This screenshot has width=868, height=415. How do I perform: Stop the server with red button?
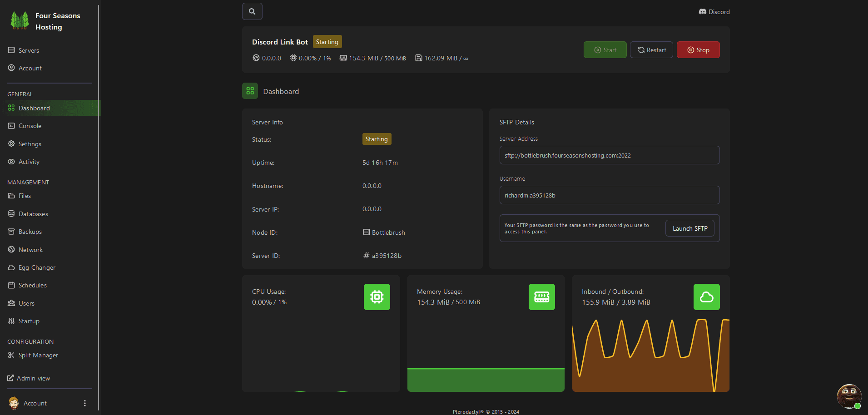698,50
